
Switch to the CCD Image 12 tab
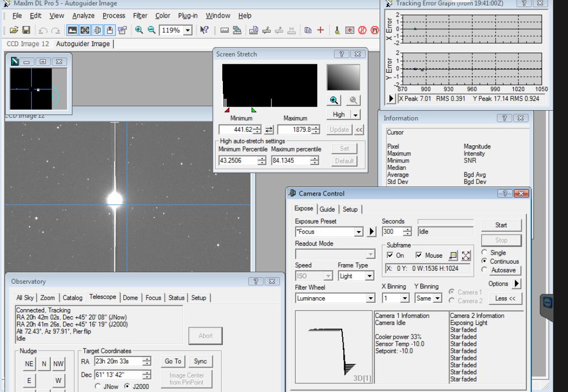[28, 44]
